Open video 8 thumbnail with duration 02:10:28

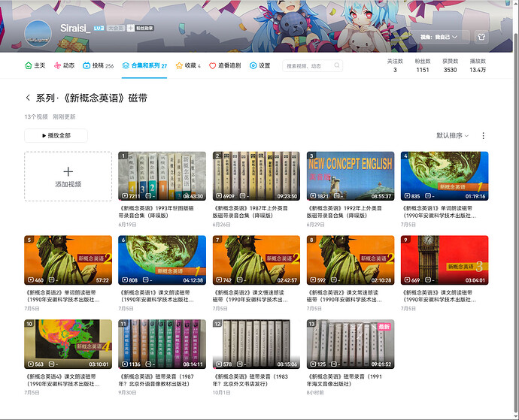click(x=351, y=260)
